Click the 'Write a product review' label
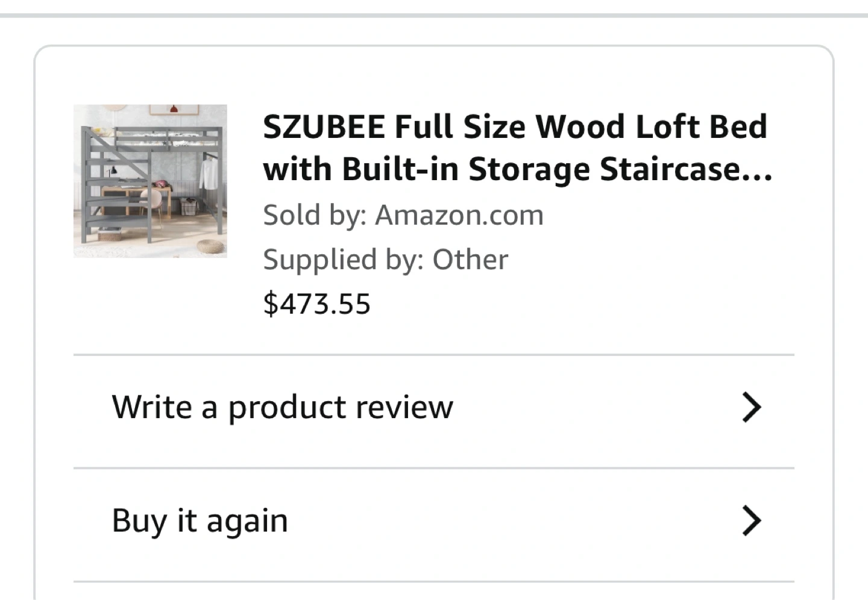This screenshot has width=868, height=600. click(x=282, y=407)
